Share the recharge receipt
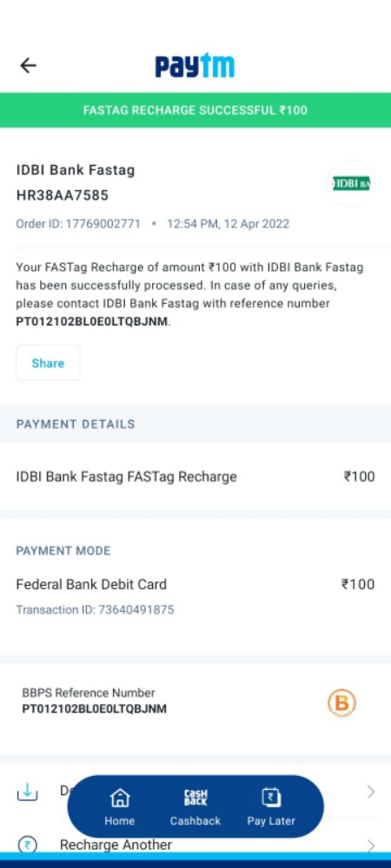The width and height of the screenshot is (391, 868). 48,363
